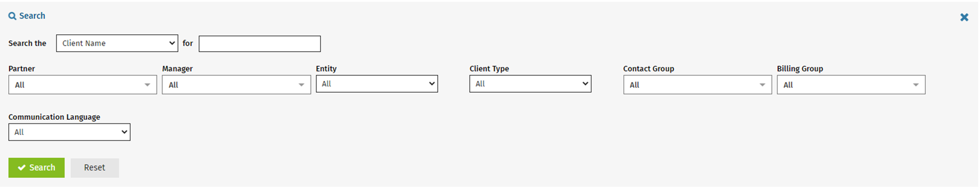
Task: Expand the Manager dropdown
Action: tap(237, 85)
